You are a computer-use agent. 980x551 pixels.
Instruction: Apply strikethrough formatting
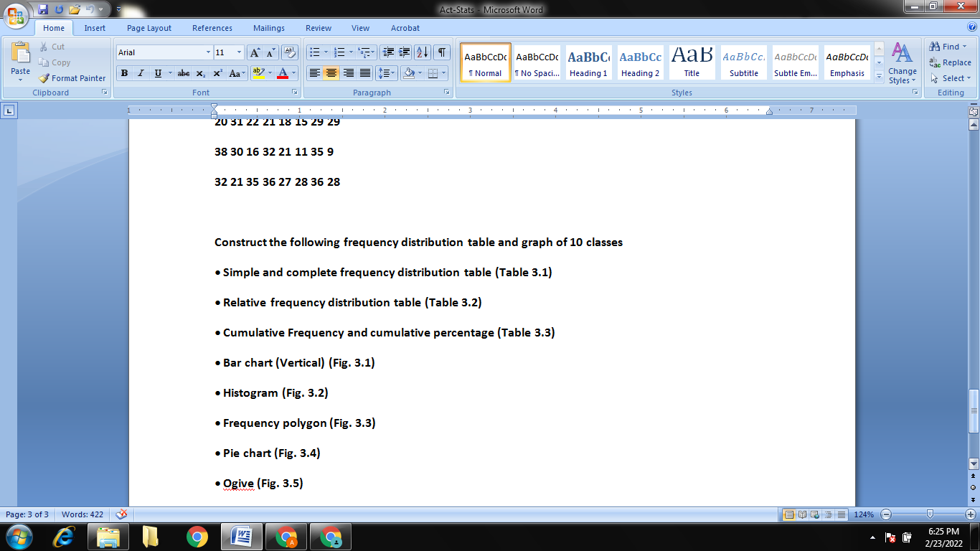coord(184,73)
